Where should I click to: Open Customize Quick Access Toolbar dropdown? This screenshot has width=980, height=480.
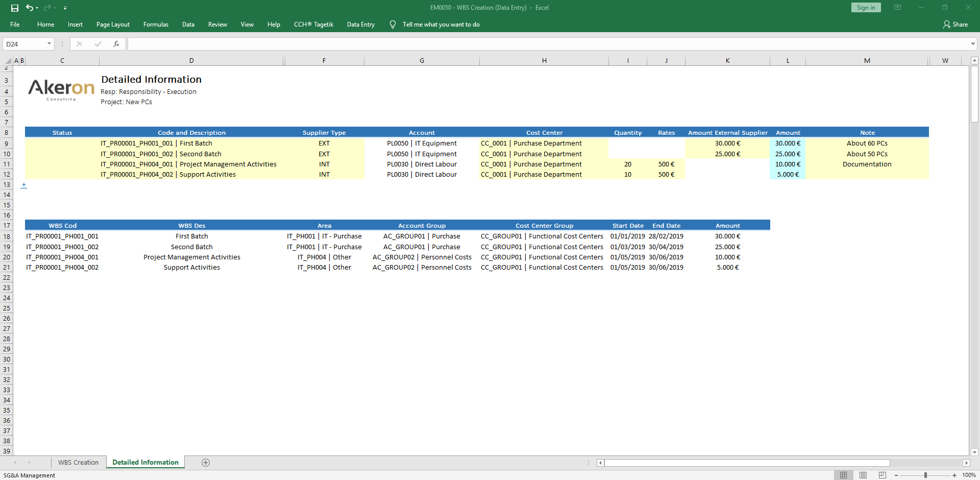65,8
